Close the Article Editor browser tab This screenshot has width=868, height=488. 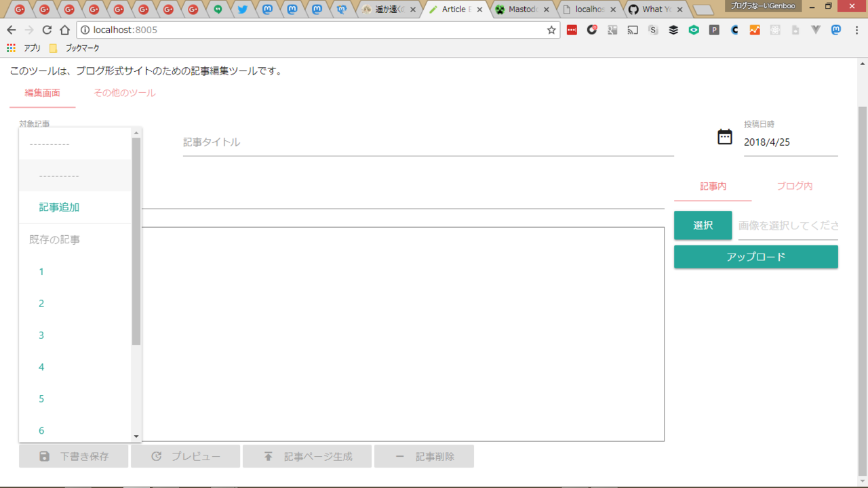(x=479, y=9)
